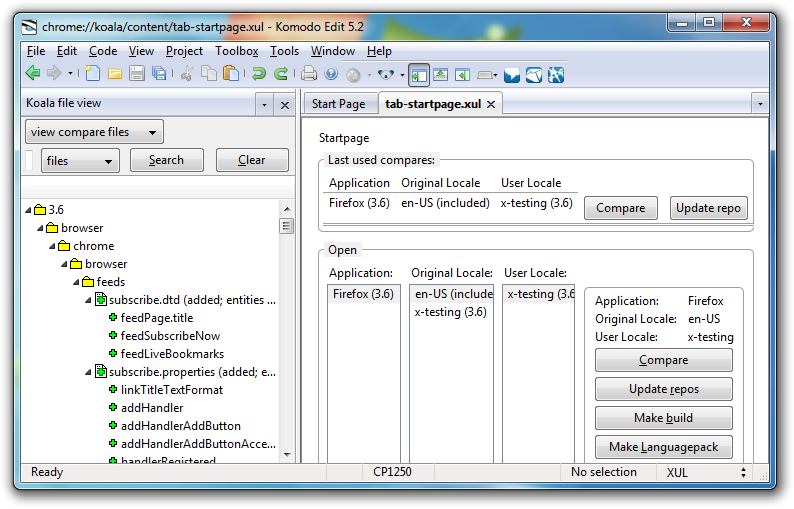Click the Make build button
794x509 pixels.
click(x=663, y=418)
